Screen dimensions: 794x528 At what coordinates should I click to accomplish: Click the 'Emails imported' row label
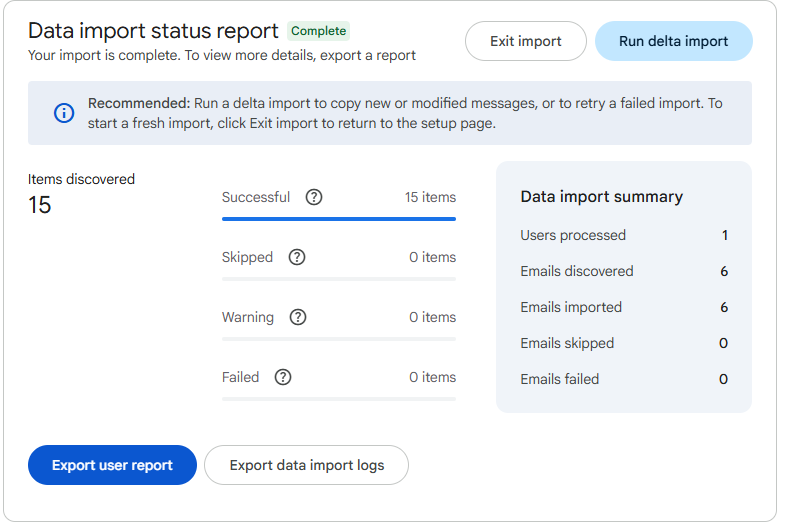(571, 307)
